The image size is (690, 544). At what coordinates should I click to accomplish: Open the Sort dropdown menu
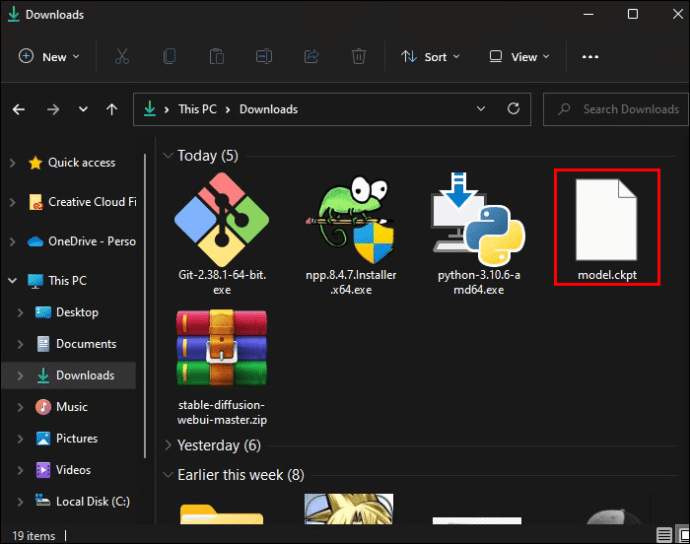[x=430, y=57]
